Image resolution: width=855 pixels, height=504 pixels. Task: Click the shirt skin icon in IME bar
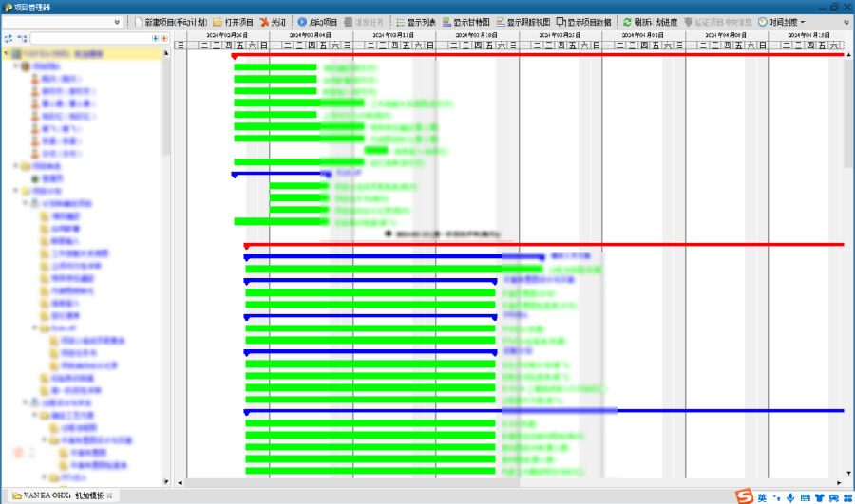tap(820, 497)
